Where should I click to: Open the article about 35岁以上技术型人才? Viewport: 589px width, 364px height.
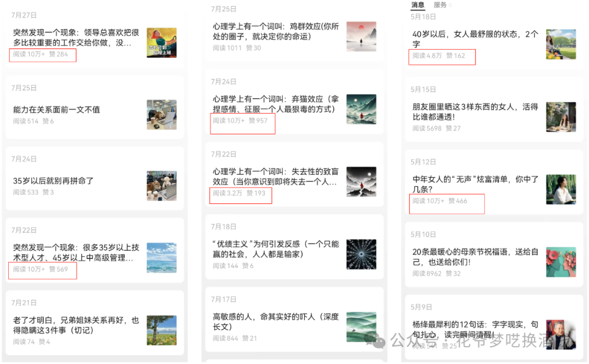tap(76, 252)
